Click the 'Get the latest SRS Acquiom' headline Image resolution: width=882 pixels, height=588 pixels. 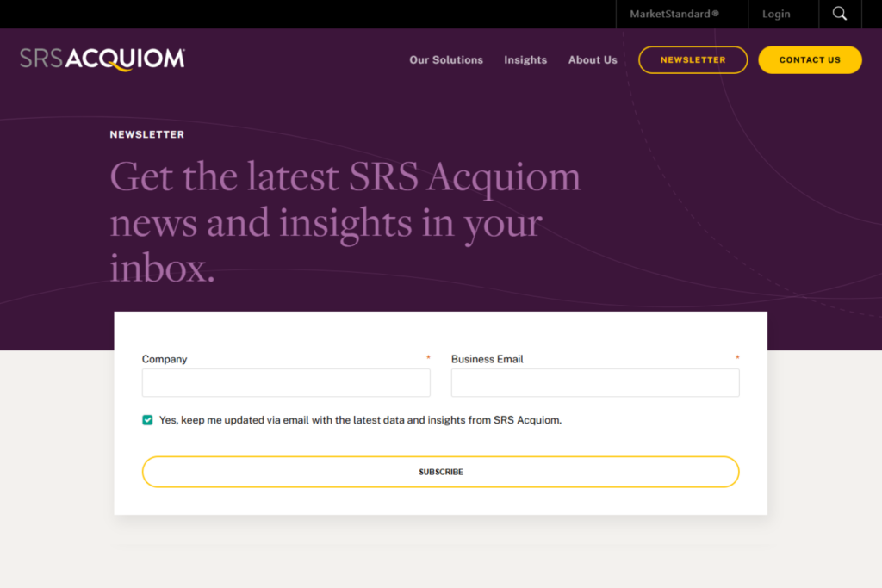point(345,221)
